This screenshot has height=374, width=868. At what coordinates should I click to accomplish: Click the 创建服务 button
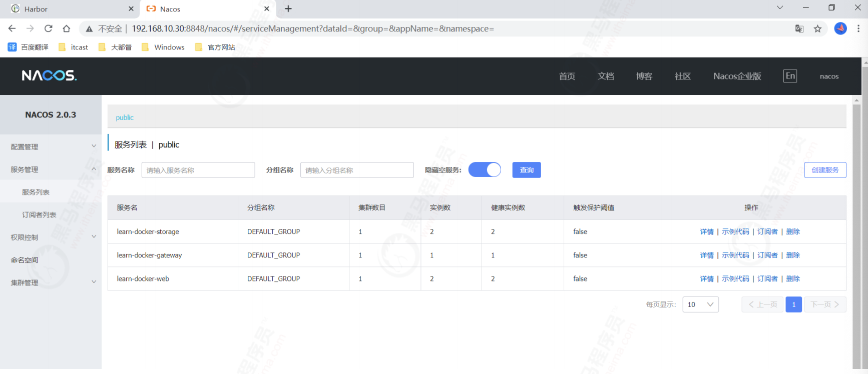pos(825,170)
